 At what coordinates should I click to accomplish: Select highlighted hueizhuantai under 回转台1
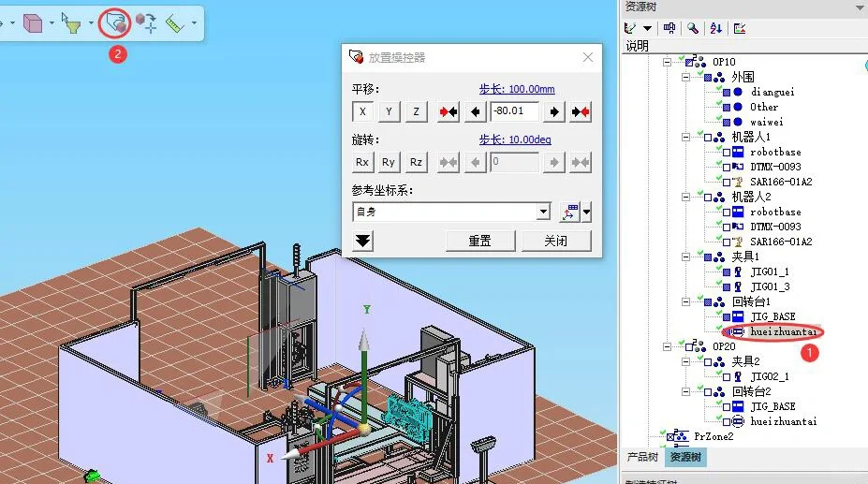[784, 331]
